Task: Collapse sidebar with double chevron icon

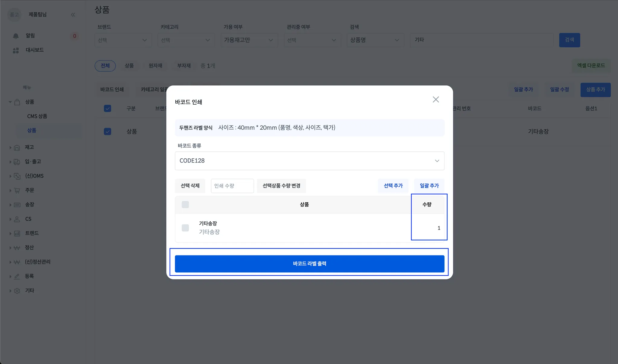Action: pyautogui.click(x=73, y=15)
